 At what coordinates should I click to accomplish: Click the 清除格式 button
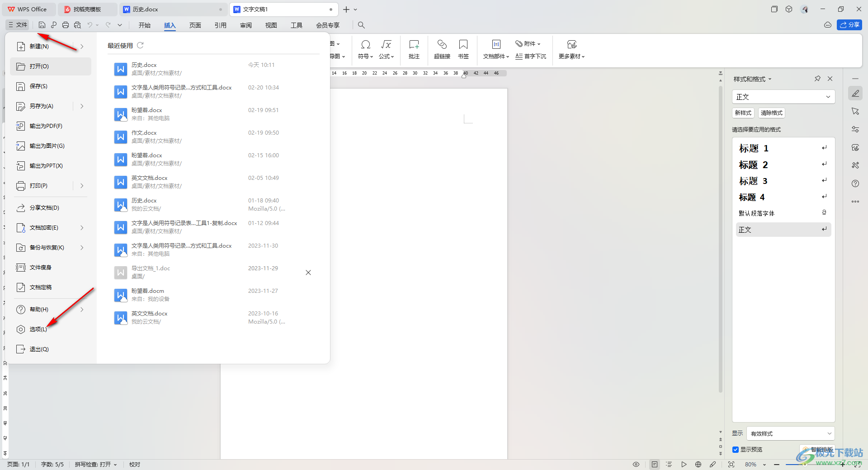(x=772, y=113)
